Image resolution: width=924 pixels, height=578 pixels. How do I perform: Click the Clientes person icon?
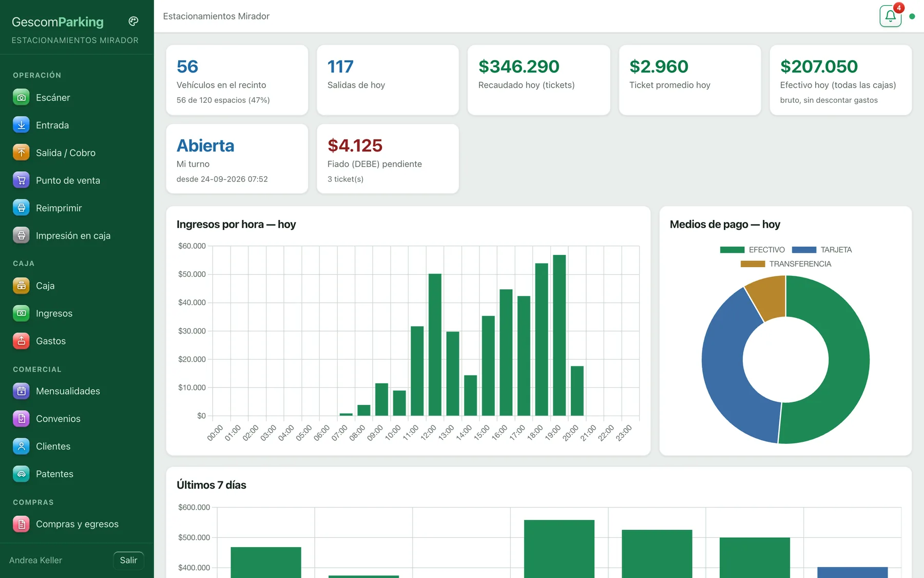pyautogui.click(x=21, y=446)
